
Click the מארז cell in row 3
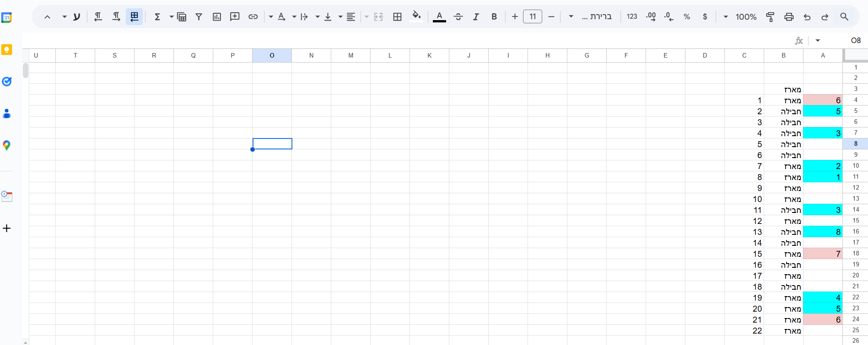click(784, 89)
